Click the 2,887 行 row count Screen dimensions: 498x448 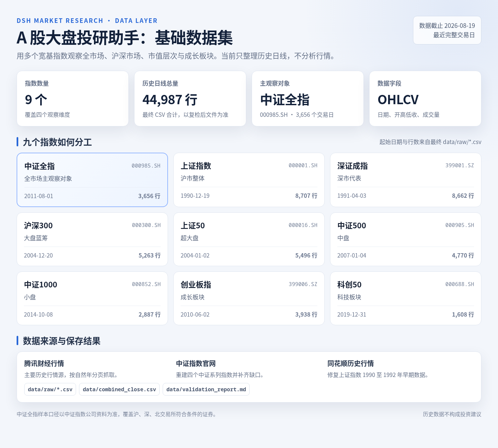click(150, 315)
